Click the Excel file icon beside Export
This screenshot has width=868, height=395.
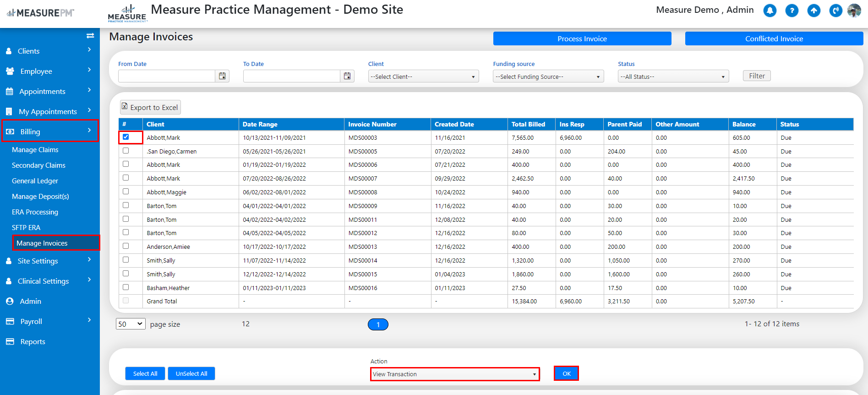[x=125, y=106]
